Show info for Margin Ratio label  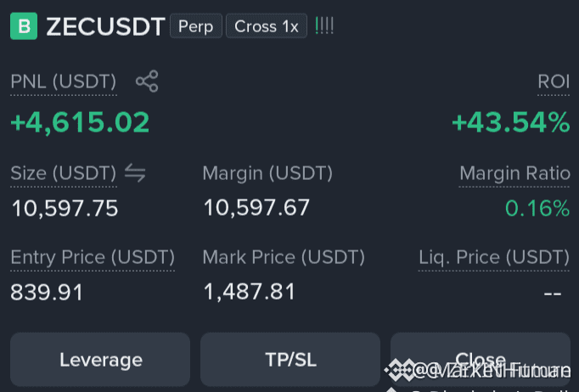pyautogui.click(x=514, y=173)
